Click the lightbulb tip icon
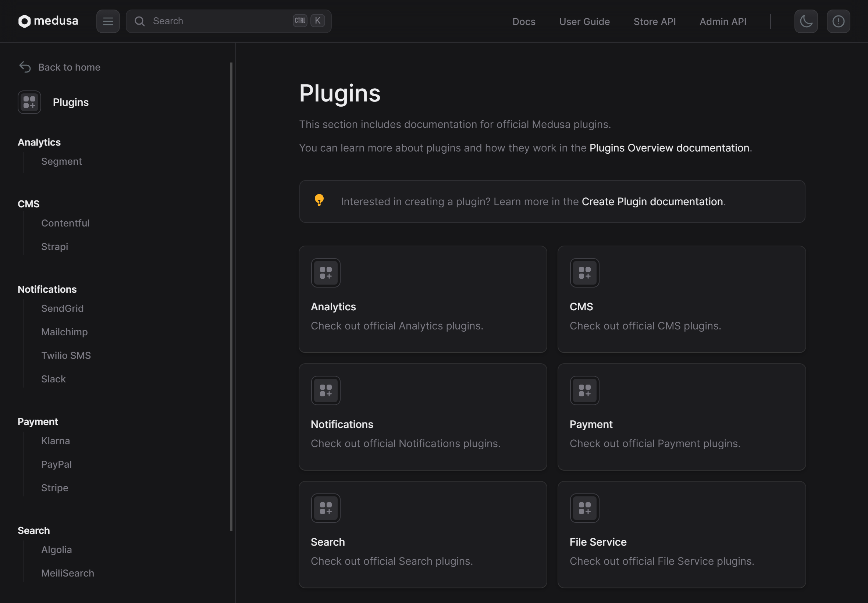 (319, 200)
